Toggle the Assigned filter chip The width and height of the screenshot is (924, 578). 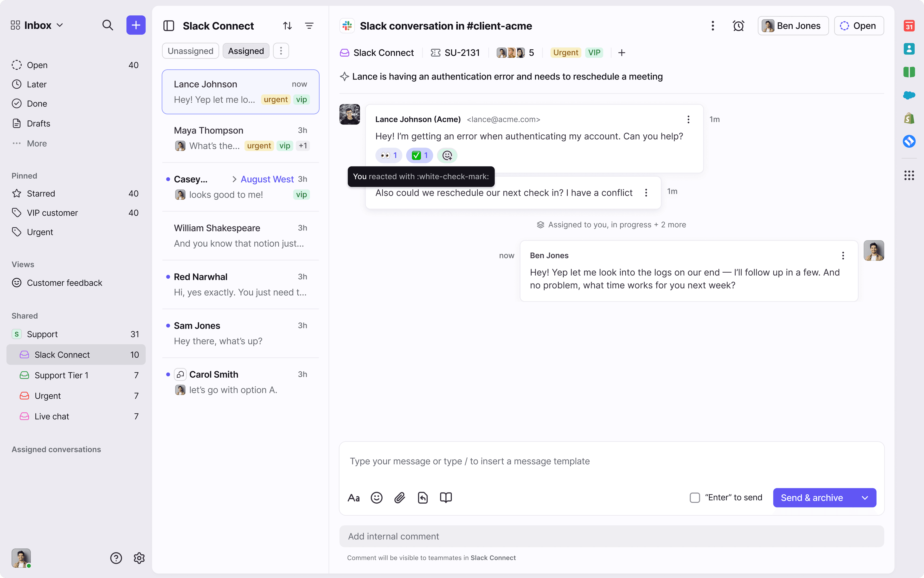[246, 51]
